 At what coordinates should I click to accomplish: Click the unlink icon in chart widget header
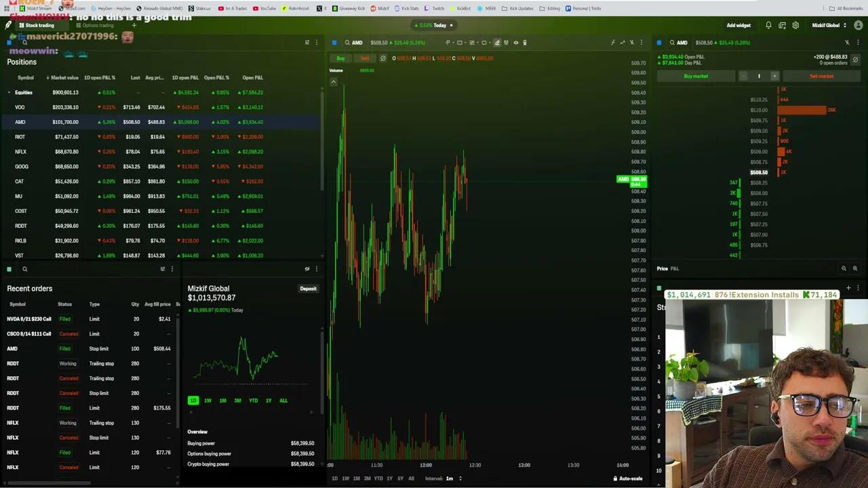click(x=632, y=43)
